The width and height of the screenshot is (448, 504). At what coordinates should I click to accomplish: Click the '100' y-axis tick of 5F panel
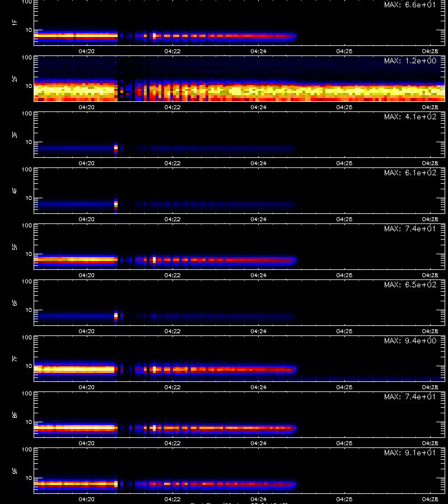tap(27, 226)
